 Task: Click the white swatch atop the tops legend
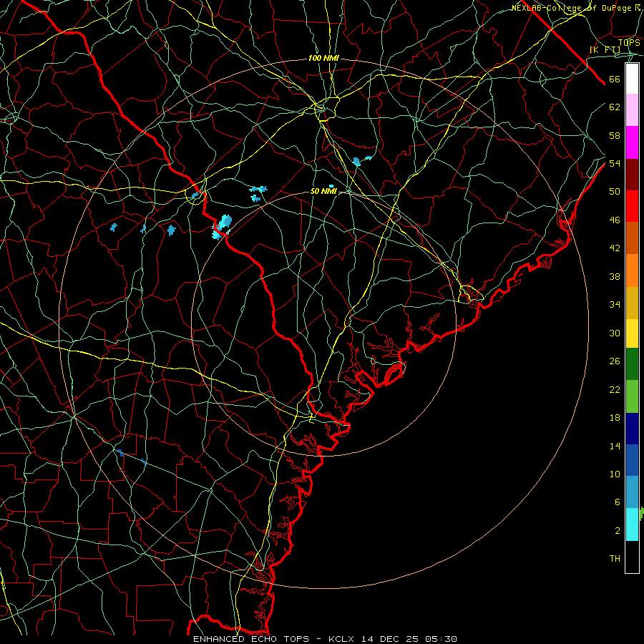(x=632, y=79)
